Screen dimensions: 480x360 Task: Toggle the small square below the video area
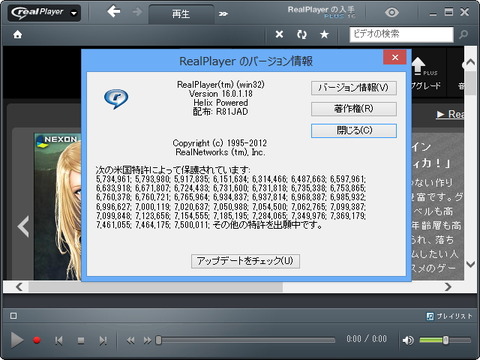(13, 316)
